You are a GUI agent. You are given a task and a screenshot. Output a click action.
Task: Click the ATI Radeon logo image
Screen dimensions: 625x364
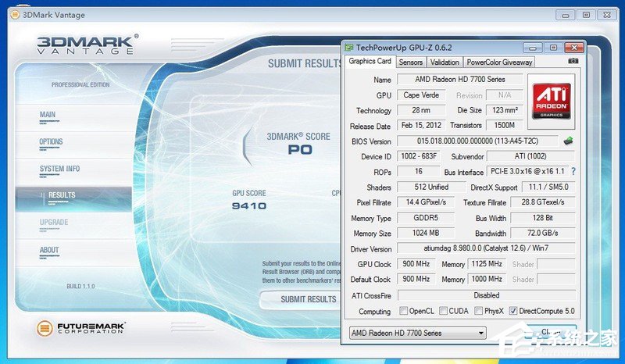pyautogui.click(x=552, y=102)
